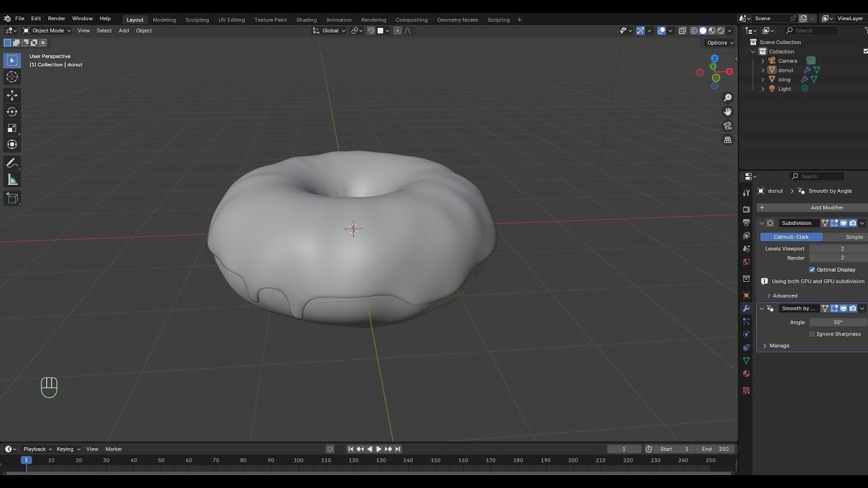
Task: Activate the Rotate tool
Action: [x=12, y=112]
